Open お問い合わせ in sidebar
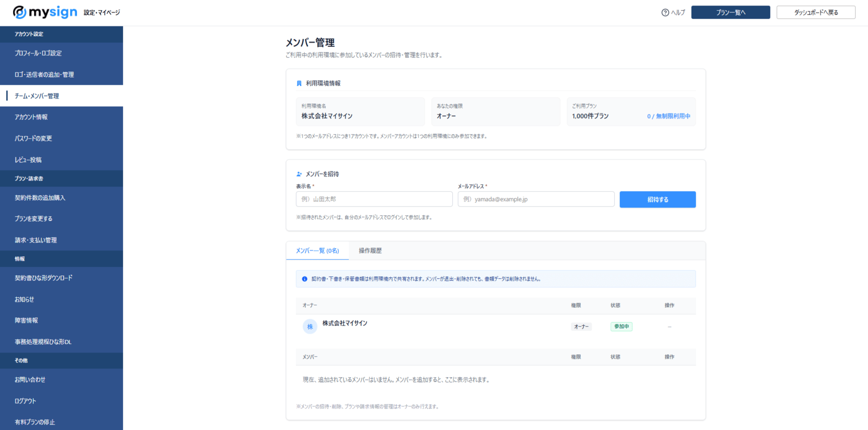Viewport: 868px width, 430px height. click(62, 380)
